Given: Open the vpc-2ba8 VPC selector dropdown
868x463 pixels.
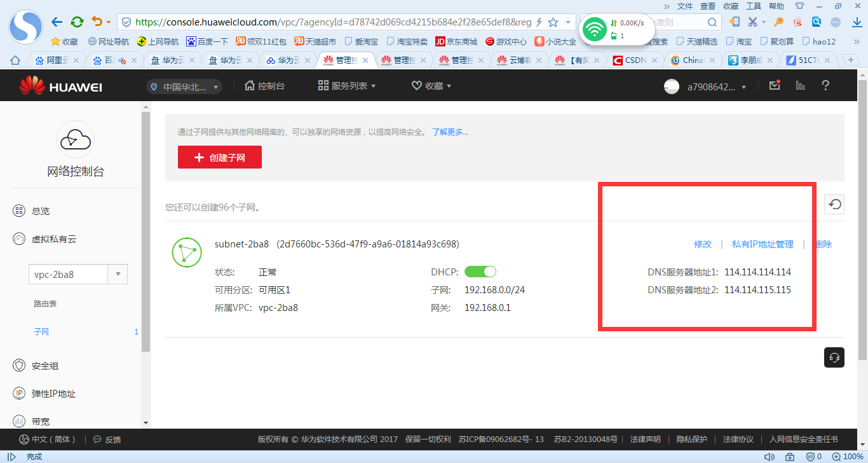Looking at the screenshot, I should pyautogui.click(x=78, y=275).
